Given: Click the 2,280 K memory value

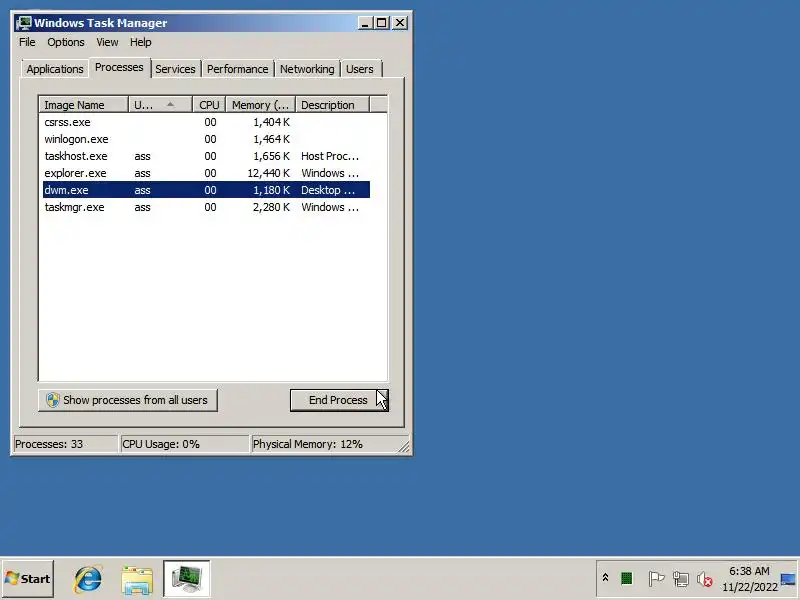Looking at the screenshot, I should click(271, 207).
